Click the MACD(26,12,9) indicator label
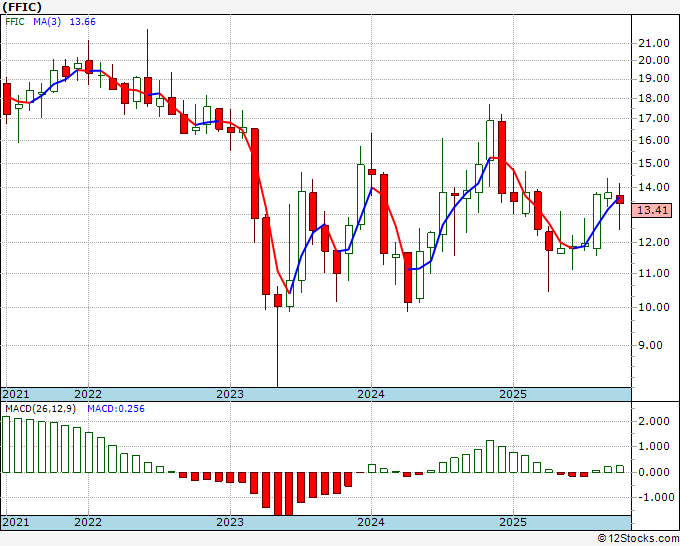The image size is (680, 546). [x=40, y=409]
